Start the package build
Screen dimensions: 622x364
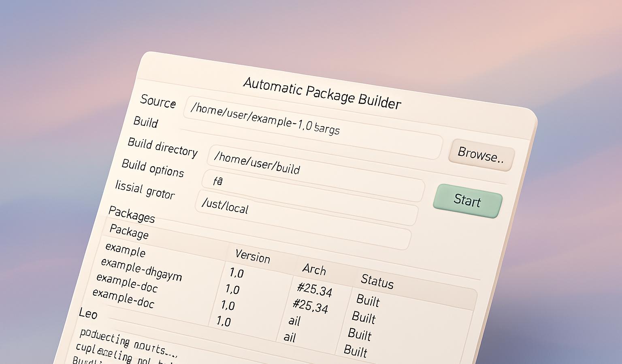(x=468, y=201)
